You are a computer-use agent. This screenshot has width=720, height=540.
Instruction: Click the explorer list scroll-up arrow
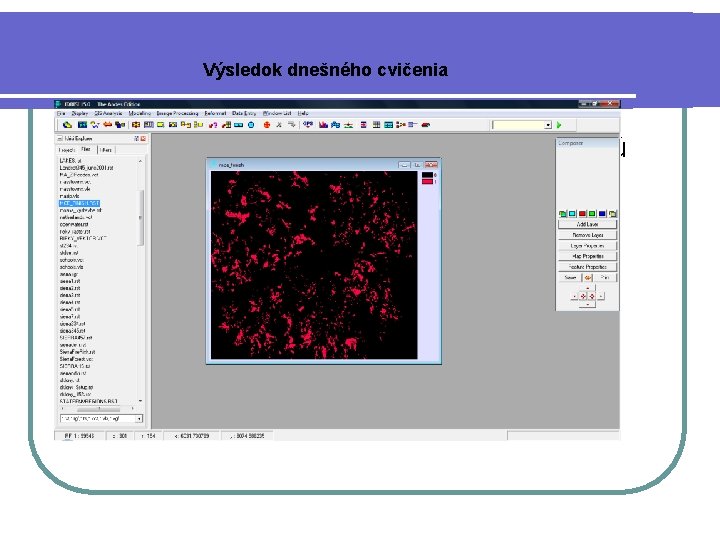coord(141,161)
